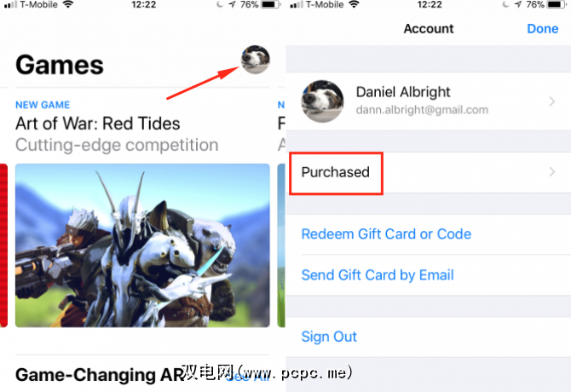This screenshot has height=392, width=571.
Task: Tap Sign Out
Action: pos(329,337)
